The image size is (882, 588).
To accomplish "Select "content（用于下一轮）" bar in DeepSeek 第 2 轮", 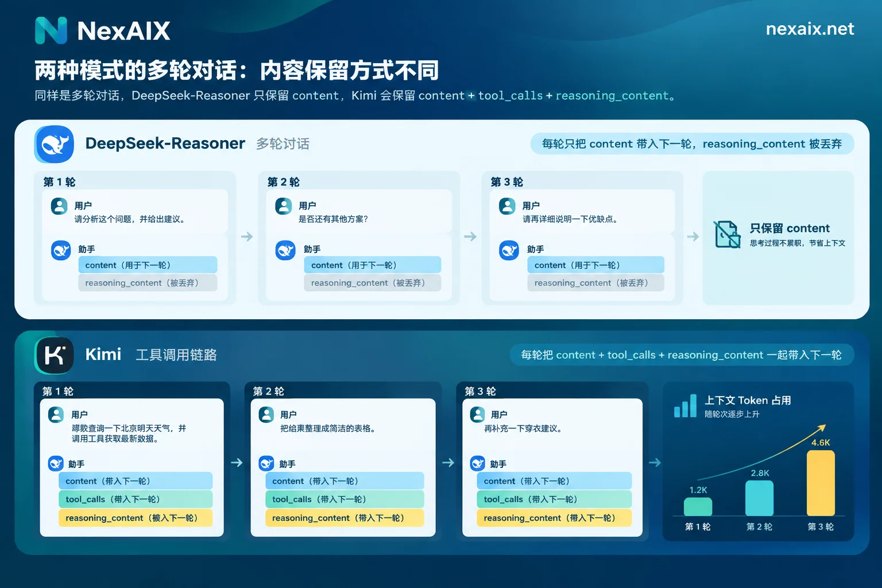I will pyautogui.click(x=373, y=265).
